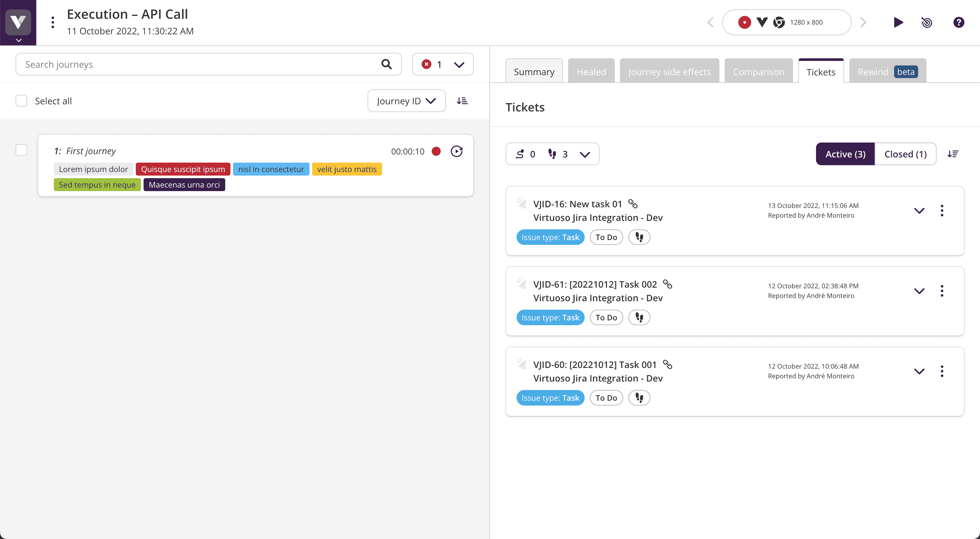The image size is (980, 539).
Task: Click the Chrome browser icon in the header pill
Action: (779, 22)
